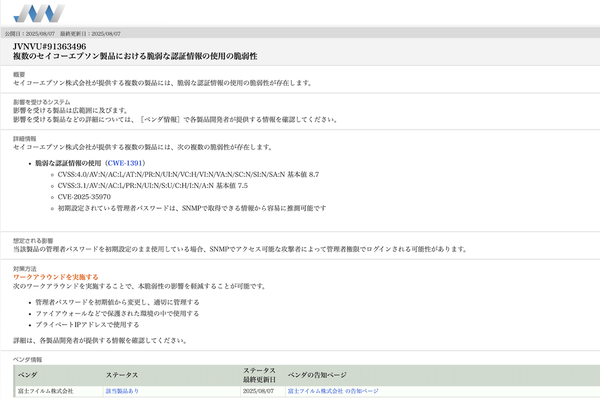
Task: Click the advisory title 複数のセイコーエプソン製品
Action: [135, 56]
